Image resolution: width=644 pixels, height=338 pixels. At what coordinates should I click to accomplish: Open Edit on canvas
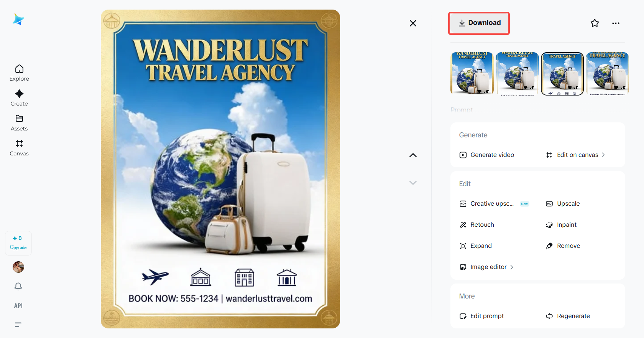click(x=575, y=155)
